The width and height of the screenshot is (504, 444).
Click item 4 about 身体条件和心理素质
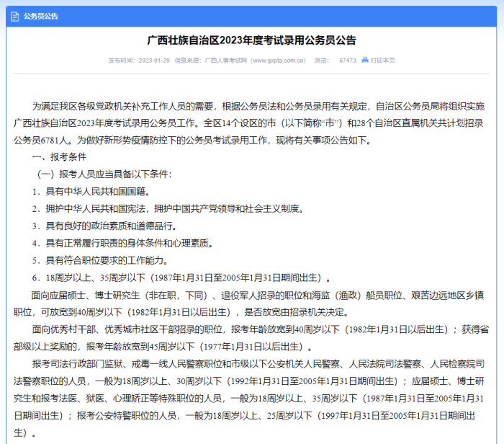[x=122, y=243]
